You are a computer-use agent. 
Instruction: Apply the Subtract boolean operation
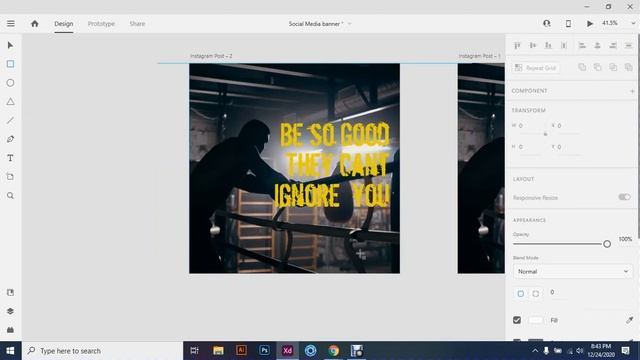pyautogui.click(x=598, y=67)
